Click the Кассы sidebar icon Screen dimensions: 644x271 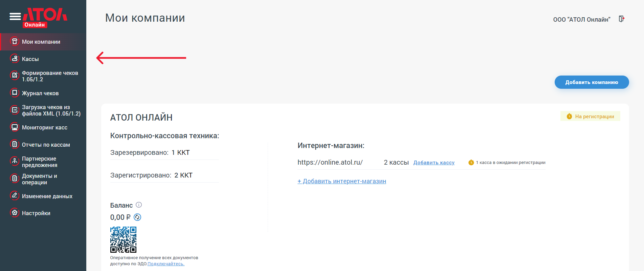tap(15, 59)
